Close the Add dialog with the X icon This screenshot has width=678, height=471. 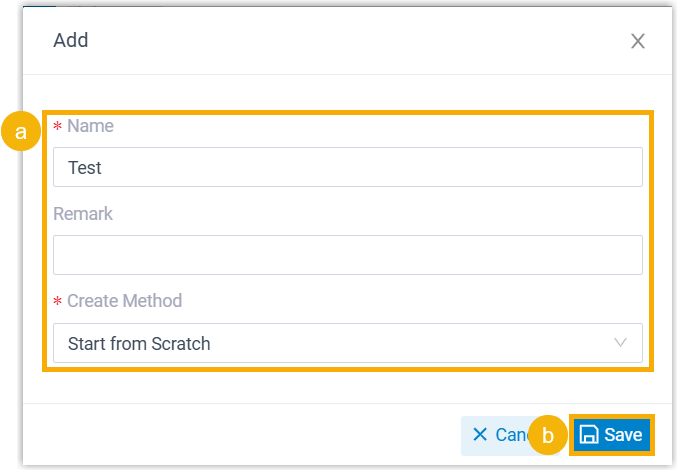click(637, 41)
